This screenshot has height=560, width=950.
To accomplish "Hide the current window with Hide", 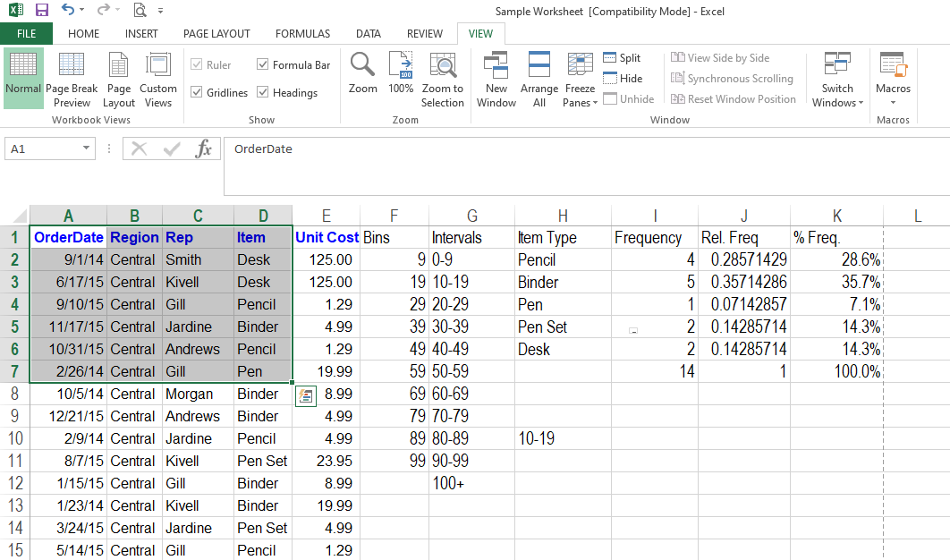I will point(623,79).
